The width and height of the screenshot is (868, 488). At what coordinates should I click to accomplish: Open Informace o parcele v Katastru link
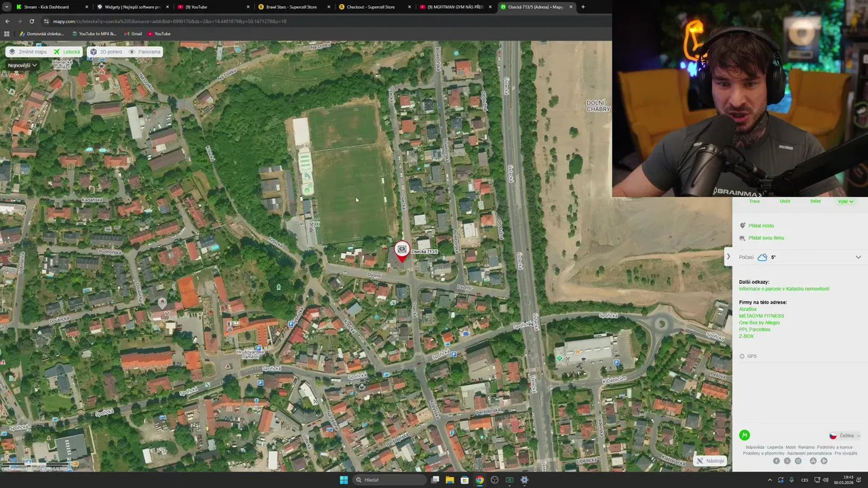pyautogui.click(x=784, y=289)
